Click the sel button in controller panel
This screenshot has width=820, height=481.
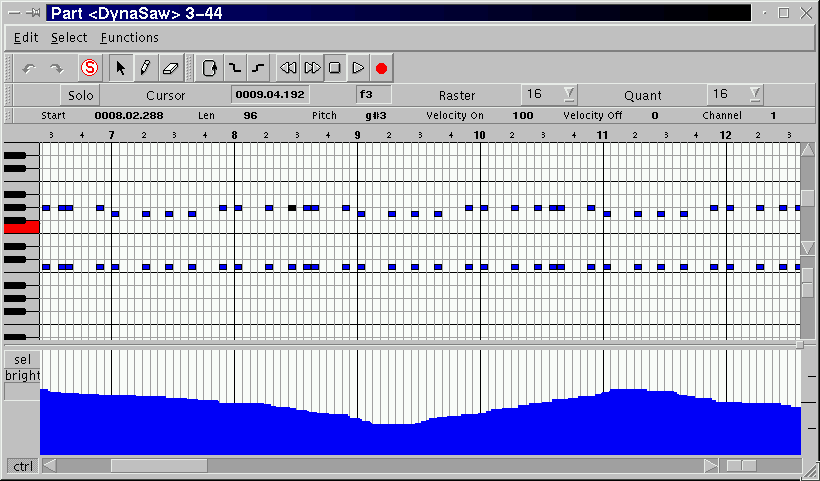point(21,359)
